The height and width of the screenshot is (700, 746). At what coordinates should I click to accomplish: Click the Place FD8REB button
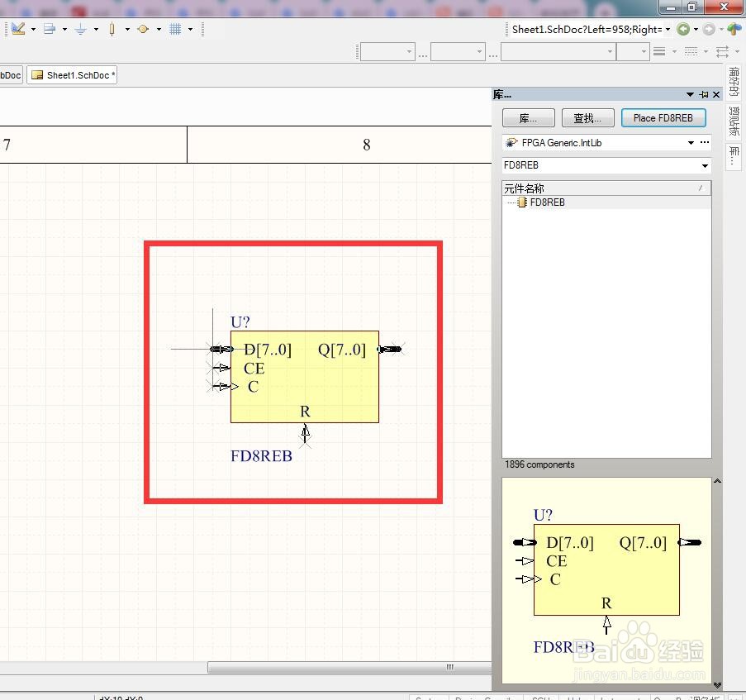pos(663,118)
